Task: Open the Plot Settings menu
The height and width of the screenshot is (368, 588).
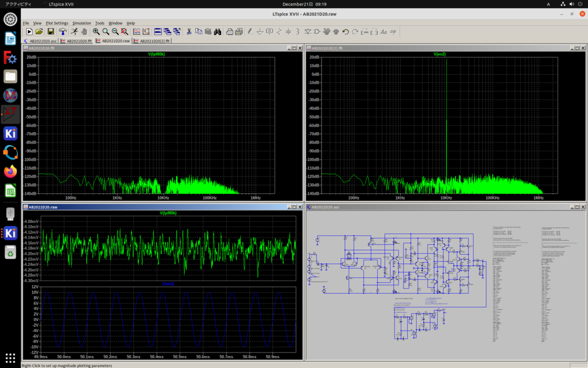Action: pos(57,23)
